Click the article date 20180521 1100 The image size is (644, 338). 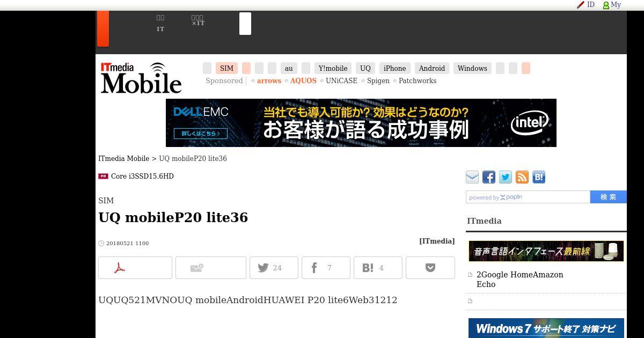pyautogui.click(x=127, y=244)
